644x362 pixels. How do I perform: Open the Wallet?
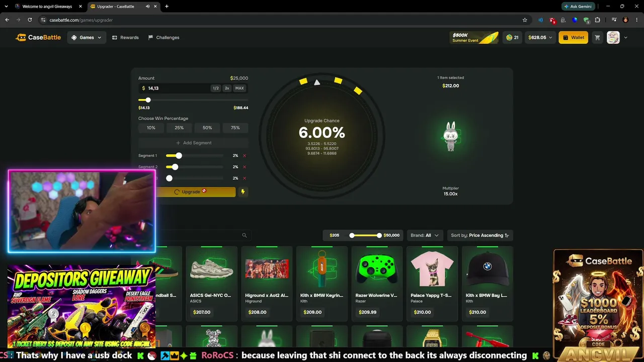pos(573,38)
